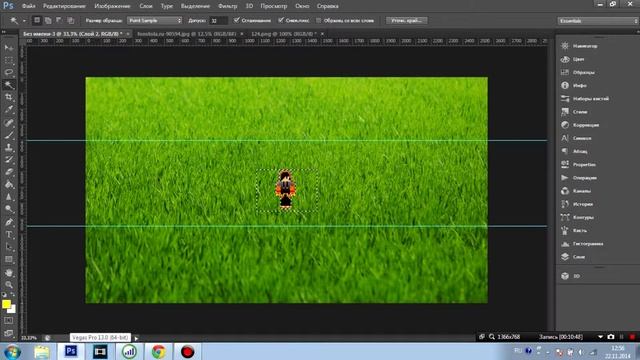Select the Move tool
This screenshot has width=640, height=360.
click(x=9, y=48)
